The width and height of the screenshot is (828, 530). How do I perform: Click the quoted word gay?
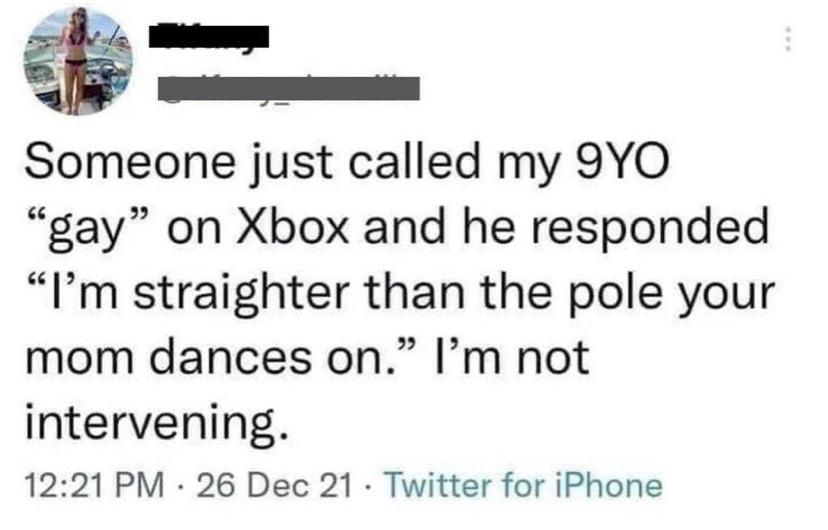(86, 230)
